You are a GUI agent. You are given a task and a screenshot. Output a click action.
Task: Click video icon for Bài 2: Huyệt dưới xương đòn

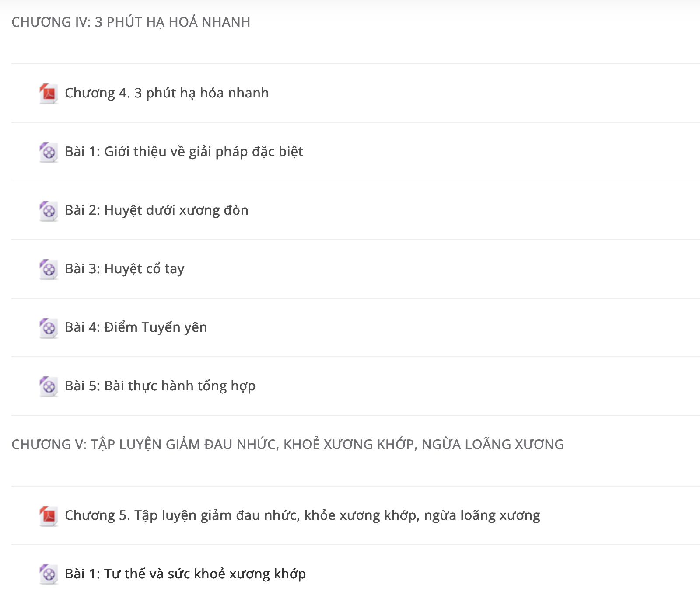(x=49, y=211)
